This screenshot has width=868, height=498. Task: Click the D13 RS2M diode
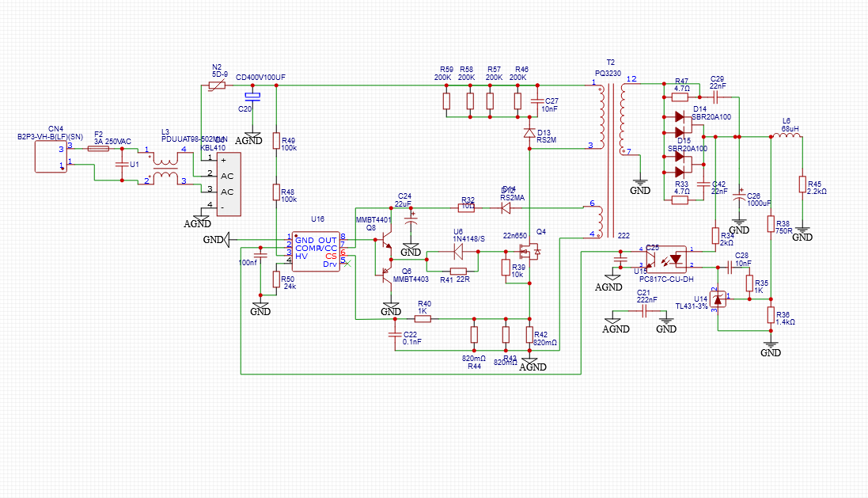(x=529, y=133)
